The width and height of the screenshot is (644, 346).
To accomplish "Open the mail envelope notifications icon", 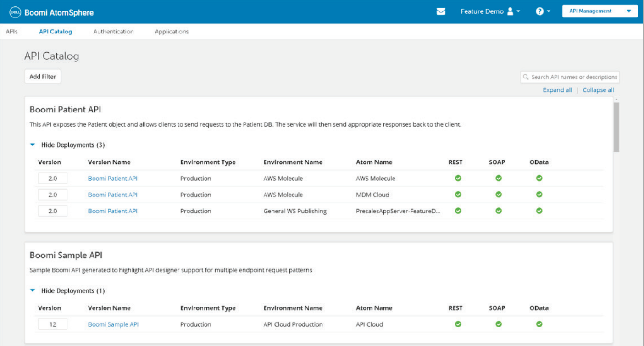I will point(441,11).
